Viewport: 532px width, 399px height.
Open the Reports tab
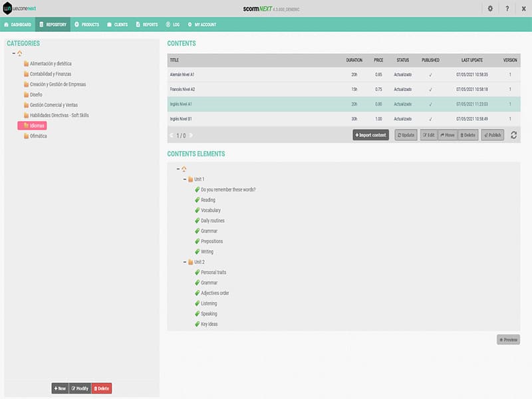coord(147,25)
